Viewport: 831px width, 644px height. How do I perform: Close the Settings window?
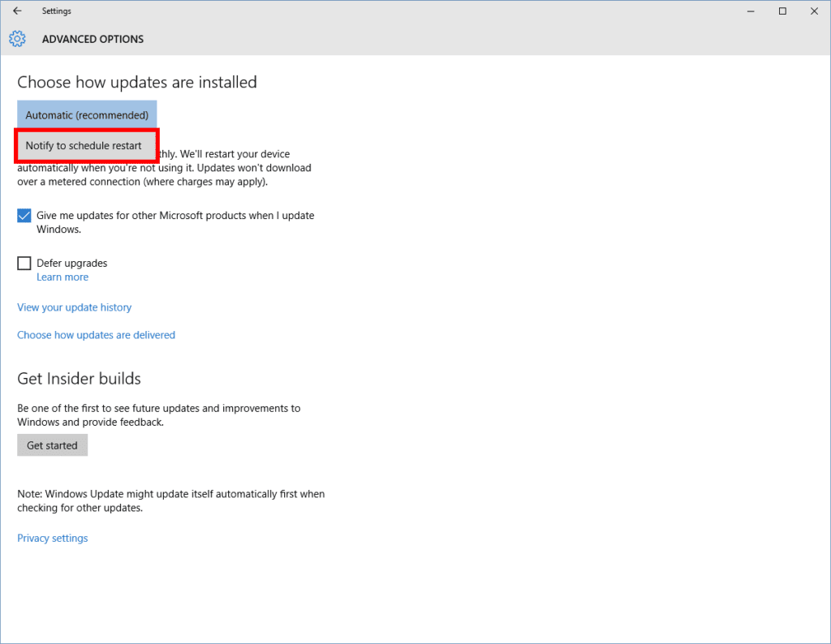tap(814, 11)
